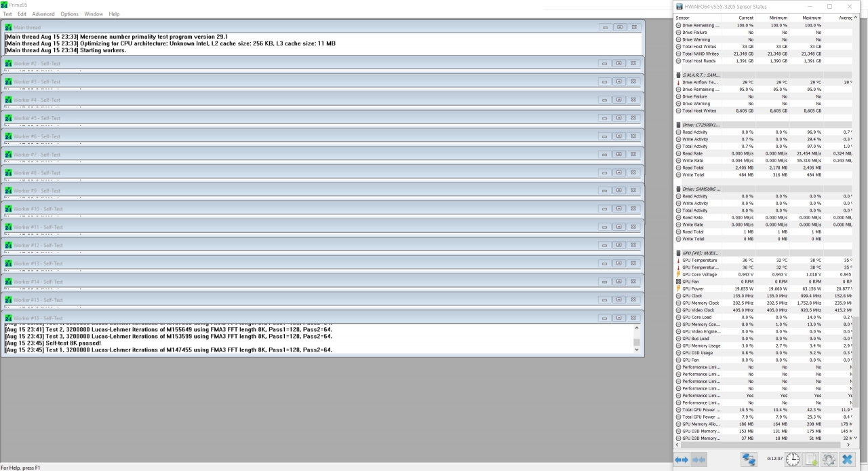Screen dimensions: 868x471
Task: Open HWiNFO sensor settings gear
Action: coord(829,459)
